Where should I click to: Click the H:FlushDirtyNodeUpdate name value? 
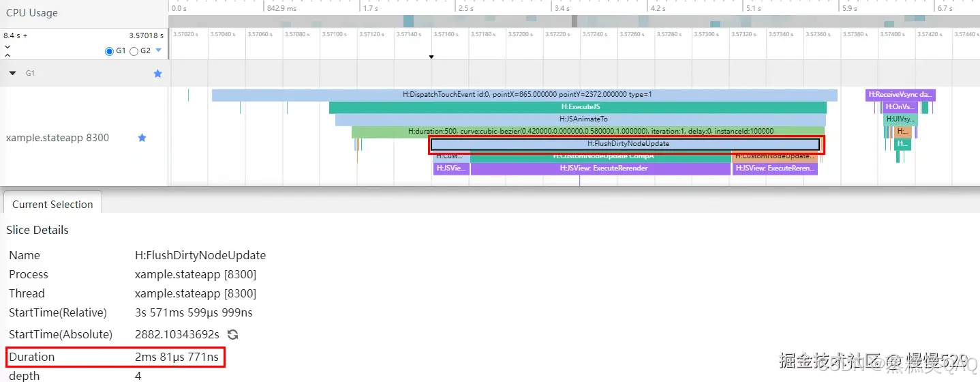[200, 255]
